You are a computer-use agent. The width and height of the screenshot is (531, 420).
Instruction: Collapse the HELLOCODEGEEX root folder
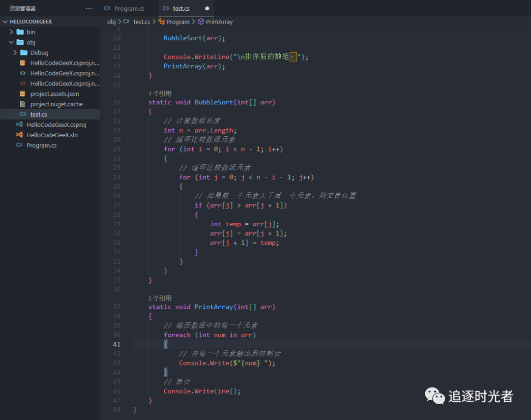tap(5, 22)
